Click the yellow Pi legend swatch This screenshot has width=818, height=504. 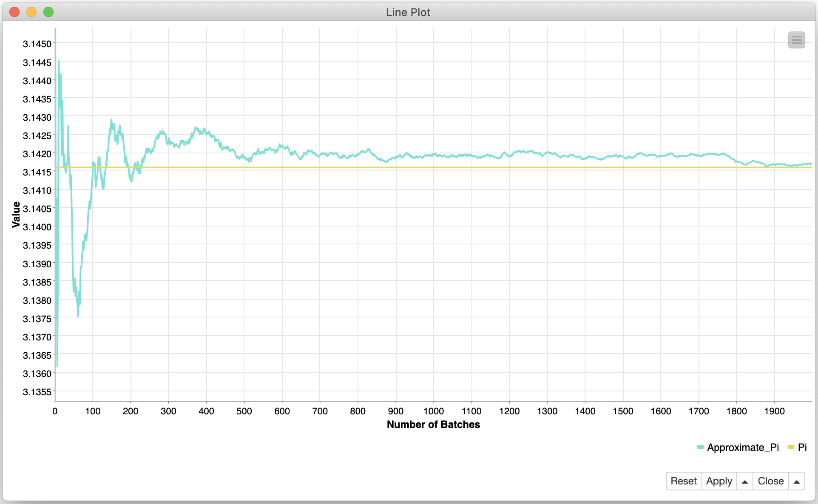pyautogui.click(x=791, y=447)
